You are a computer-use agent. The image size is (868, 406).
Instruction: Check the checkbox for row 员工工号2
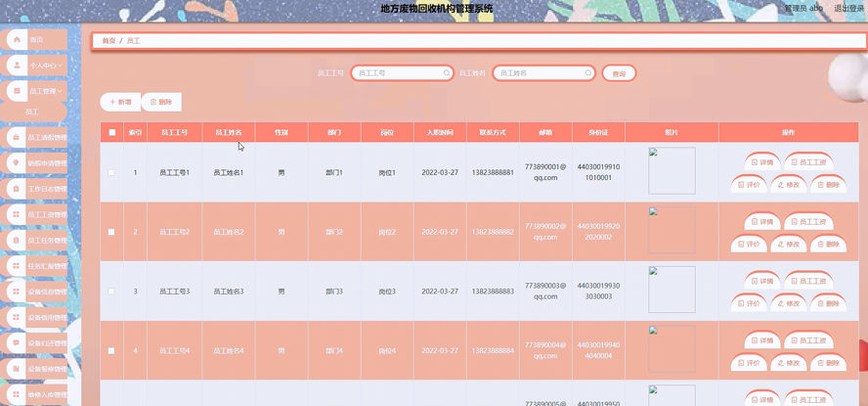[111, 232]
